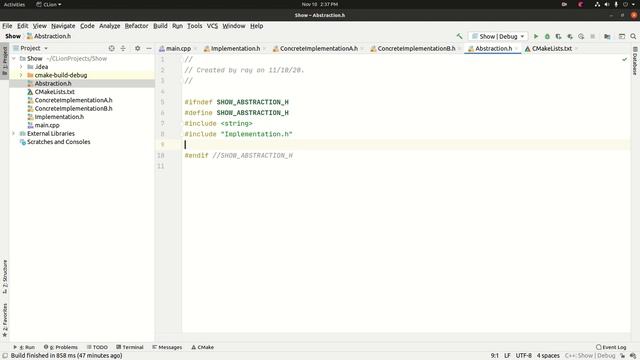The width and height of the screenshot is (640, 360).
Task: Click the inspections checkmark at editor top right
Action: [x=624, y=60]
